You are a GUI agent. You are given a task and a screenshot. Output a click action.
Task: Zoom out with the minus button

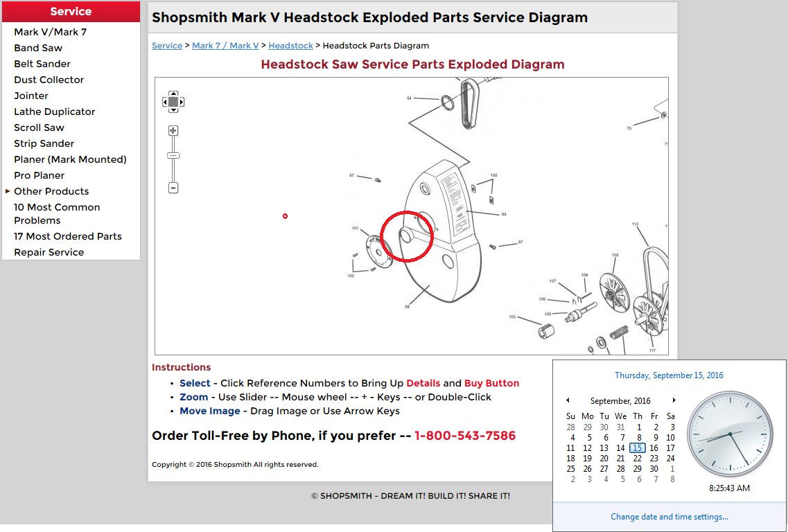pos(173,188)
